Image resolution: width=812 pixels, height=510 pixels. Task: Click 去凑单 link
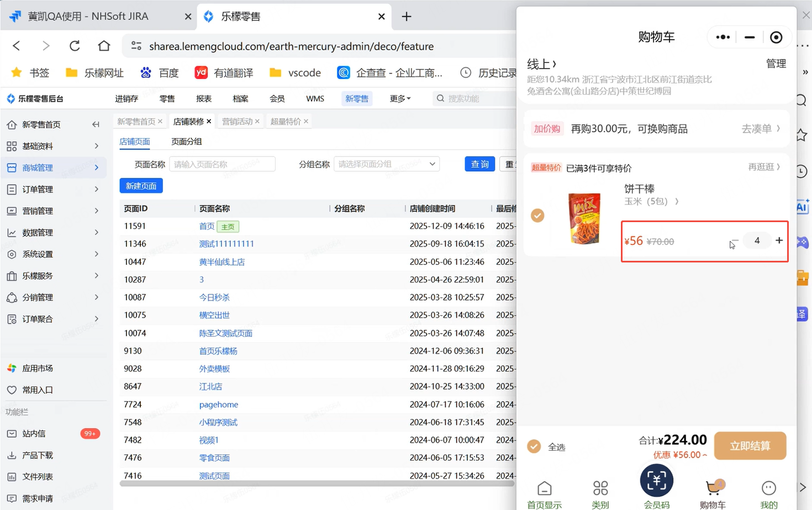click(761, 129)
